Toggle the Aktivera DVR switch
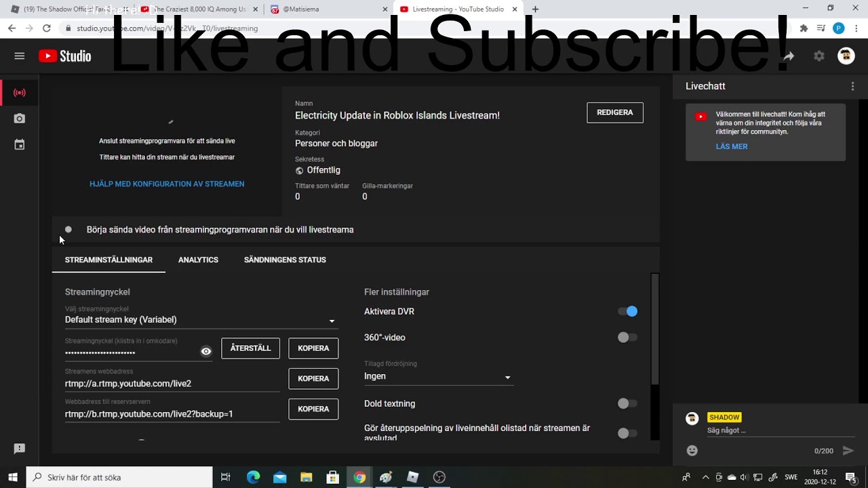 click(x=627, y=311)
